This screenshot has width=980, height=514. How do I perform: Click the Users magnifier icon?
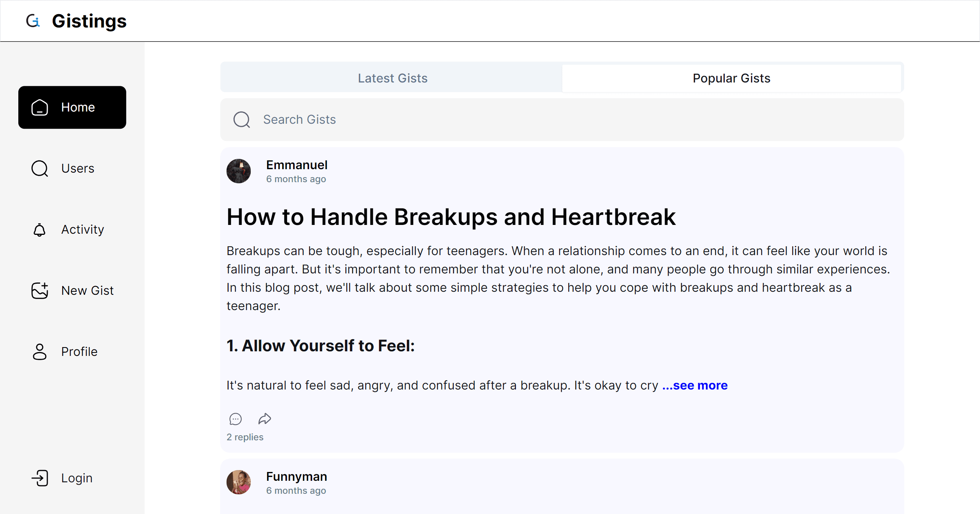[40, 168]
